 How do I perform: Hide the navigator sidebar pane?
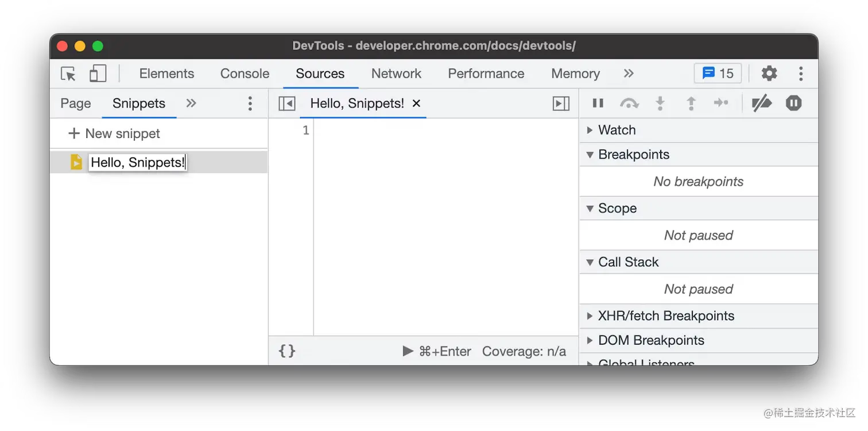(x=286, y=103)
